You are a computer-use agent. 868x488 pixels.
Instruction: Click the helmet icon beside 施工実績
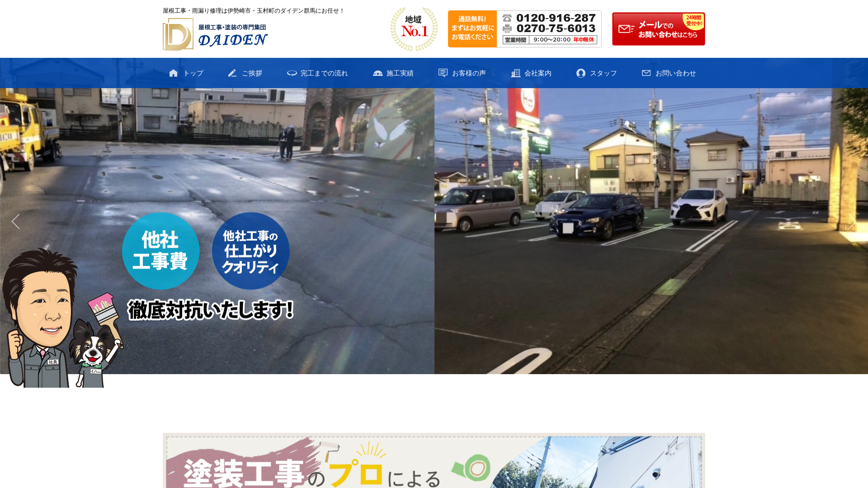pyautogui.click(x=378, y=73)
